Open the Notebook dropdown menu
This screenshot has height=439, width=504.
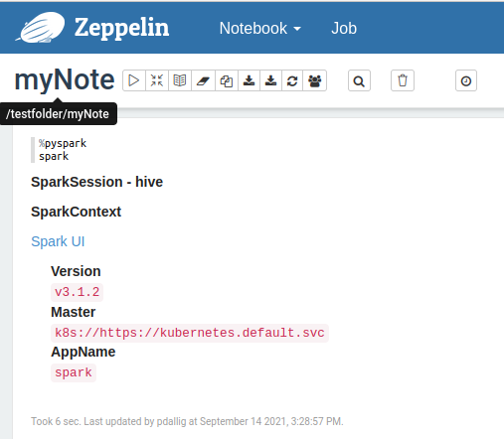click(260, 28)
